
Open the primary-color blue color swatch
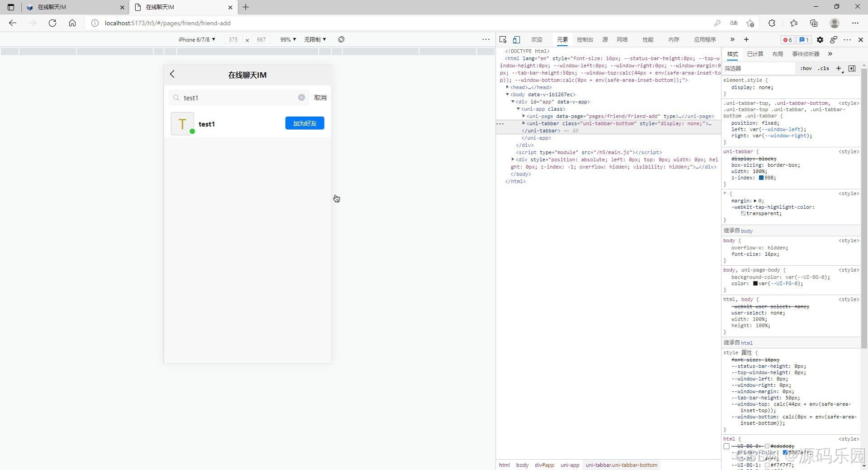point(785,452)
